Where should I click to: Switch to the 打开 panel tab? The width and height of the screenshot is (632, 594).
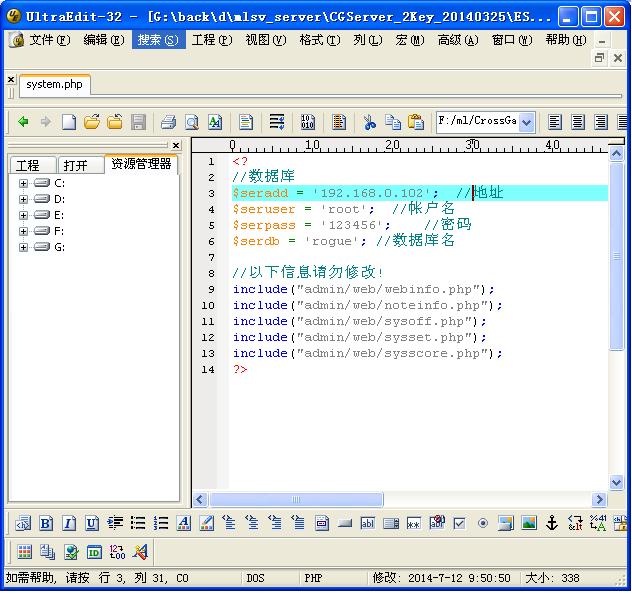(75, 165)
